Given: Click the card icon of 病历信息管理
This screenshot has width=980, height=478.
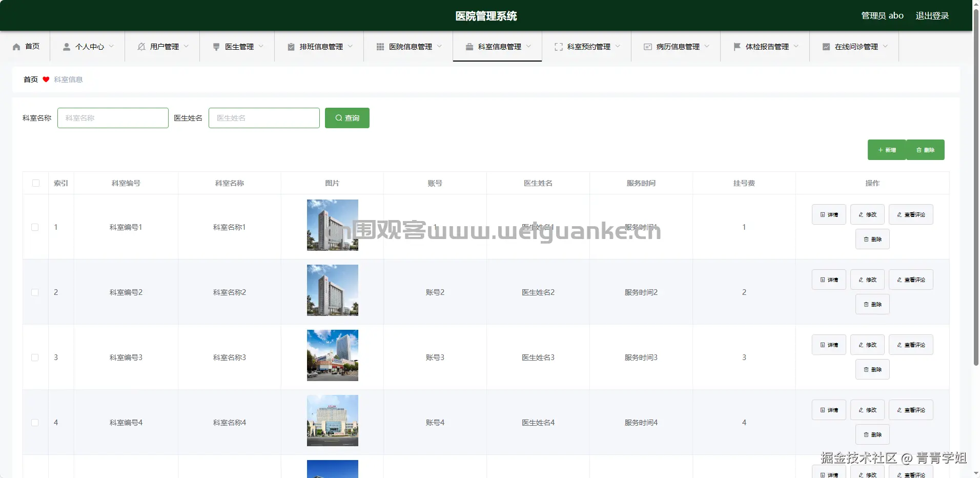Looking at the screenshot, I should 648,47.
